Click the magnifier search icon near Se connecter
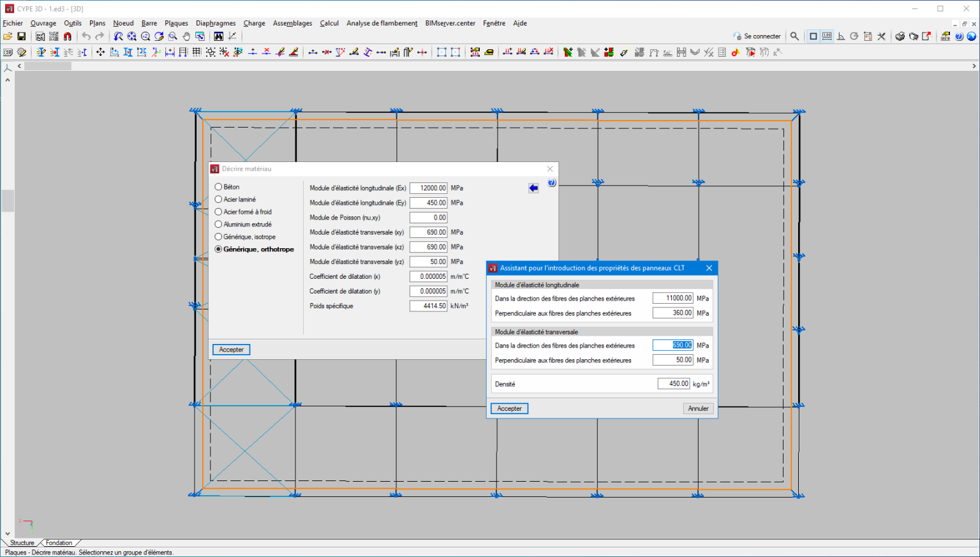 (x=794, y=36)
